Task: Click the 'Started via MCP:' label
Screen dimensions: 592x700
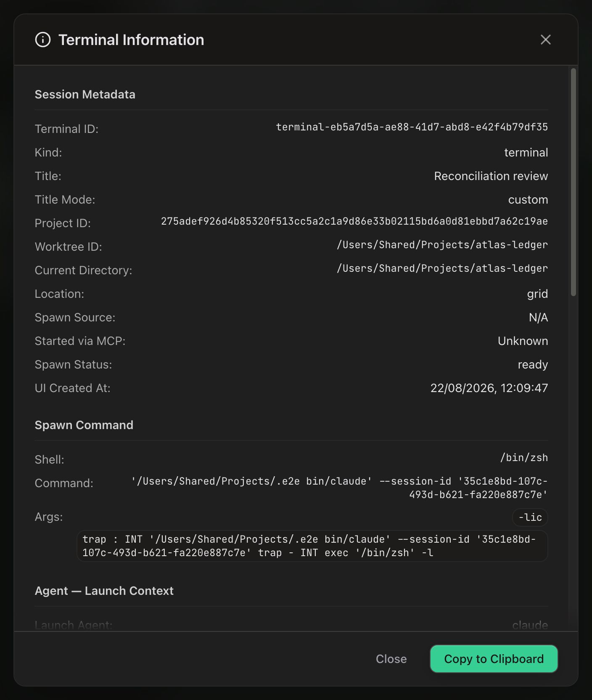Action: tap(80, 341)
